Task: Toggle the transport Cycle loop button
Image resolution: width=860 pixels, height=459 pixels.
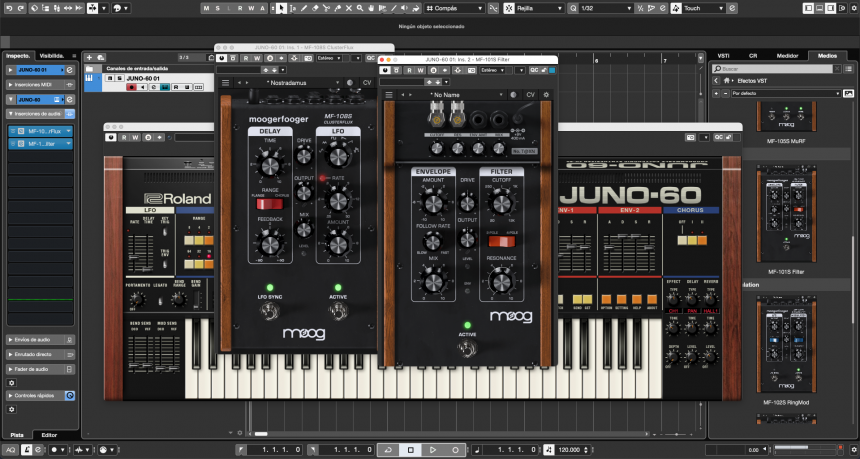Action: [x=388, y=450]
